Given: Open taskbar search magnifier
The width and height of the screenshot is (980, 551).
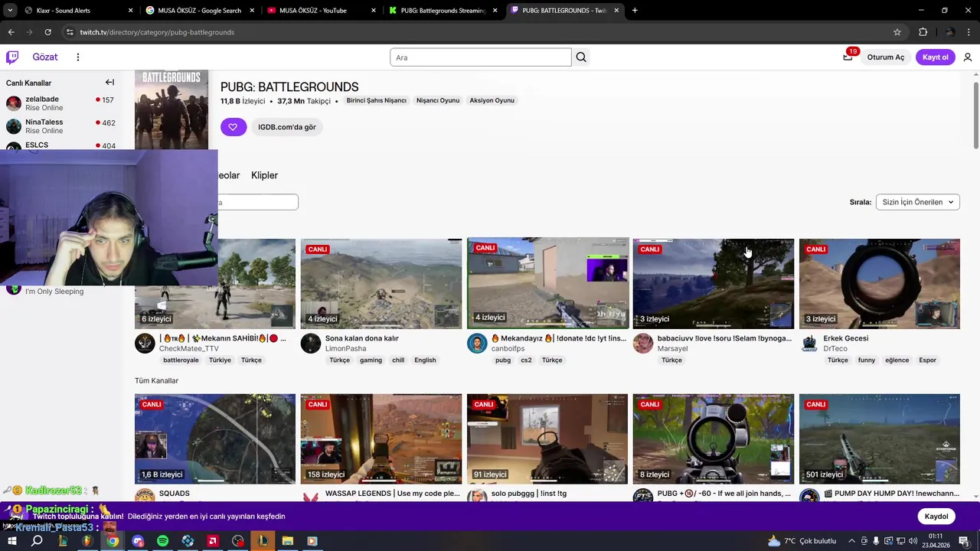Looking at the screenshot, I should (37, 541).
